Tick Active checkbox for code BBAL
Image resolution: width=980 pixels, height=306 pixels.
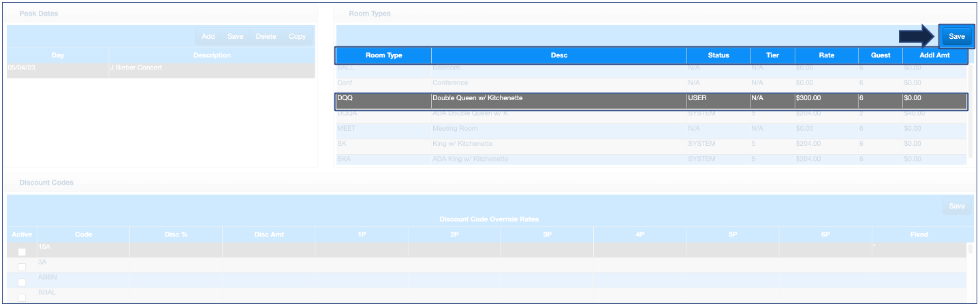(x=22, y=297)
